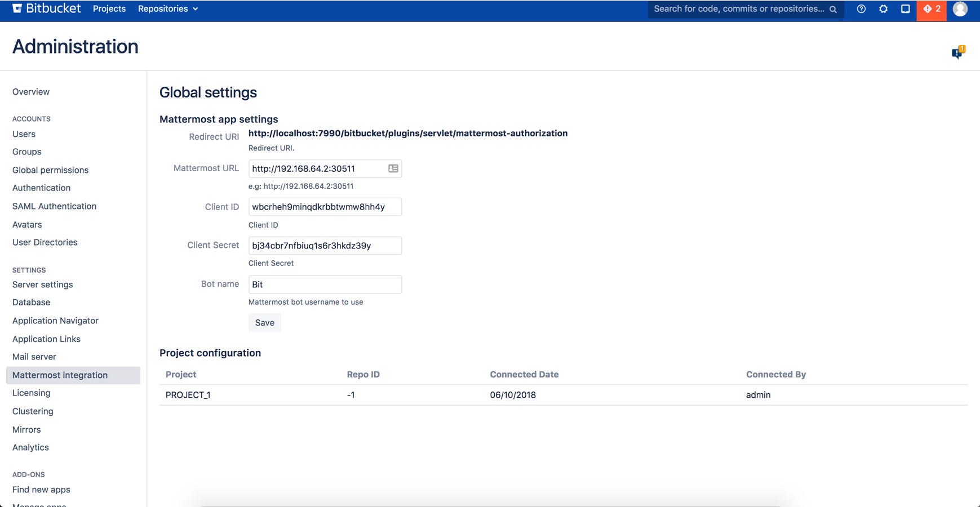Open SAML Authentication settings
Viewport: 980px width, 507px height.
coord(54,206)
